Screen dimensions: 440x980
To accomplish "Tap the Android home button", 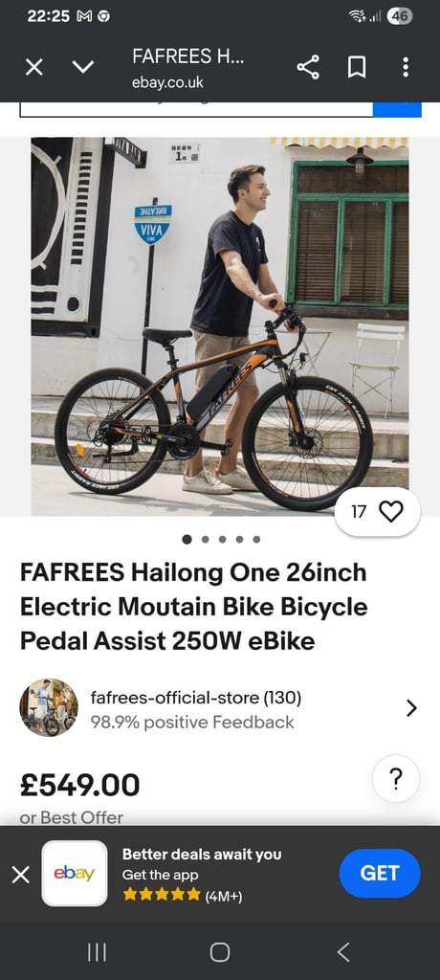I will pyautogui.click(x=220, y=952).
